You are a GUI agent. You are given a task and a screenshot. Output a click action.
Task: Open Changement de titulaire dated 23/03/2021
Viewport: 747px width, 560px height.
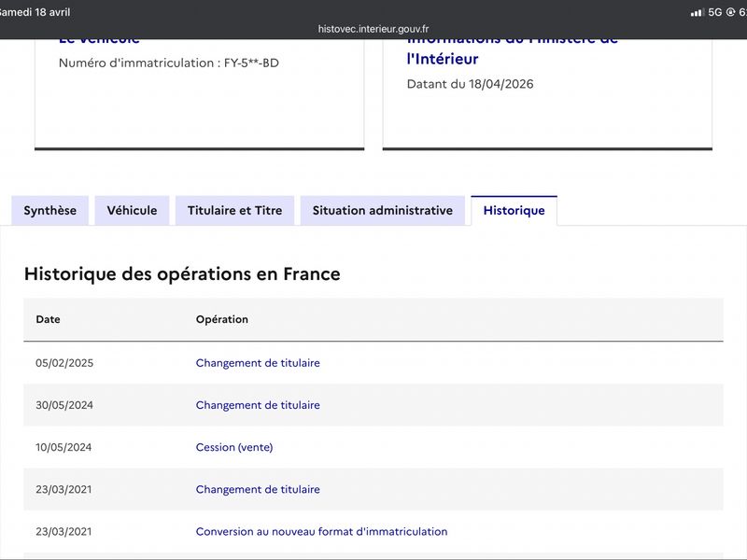pyautogui.click(x=258, y=489)
